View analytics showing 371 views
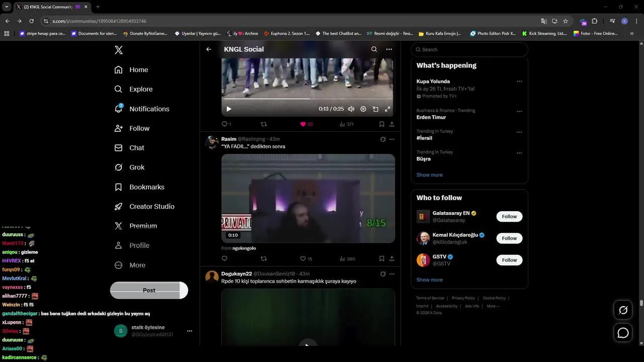Screen dimensions: 644x362 pos(347,124)
